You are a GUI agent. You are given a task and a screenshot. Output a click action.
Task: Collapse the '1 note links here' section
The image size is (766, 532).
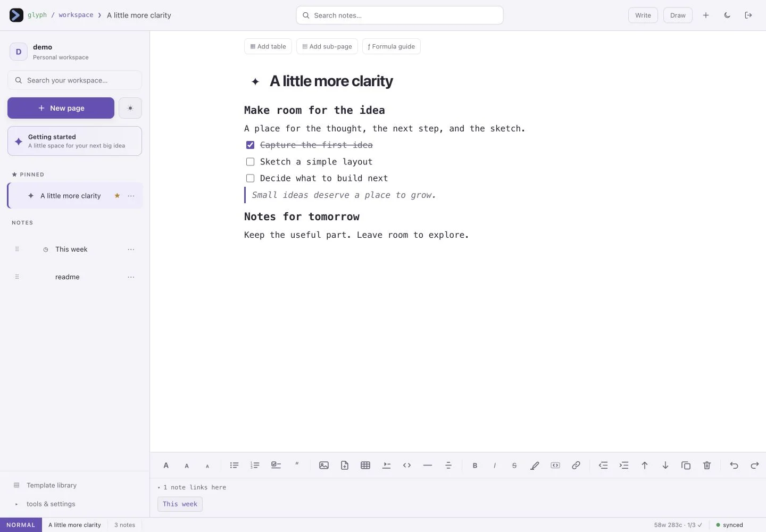(192, 487)
